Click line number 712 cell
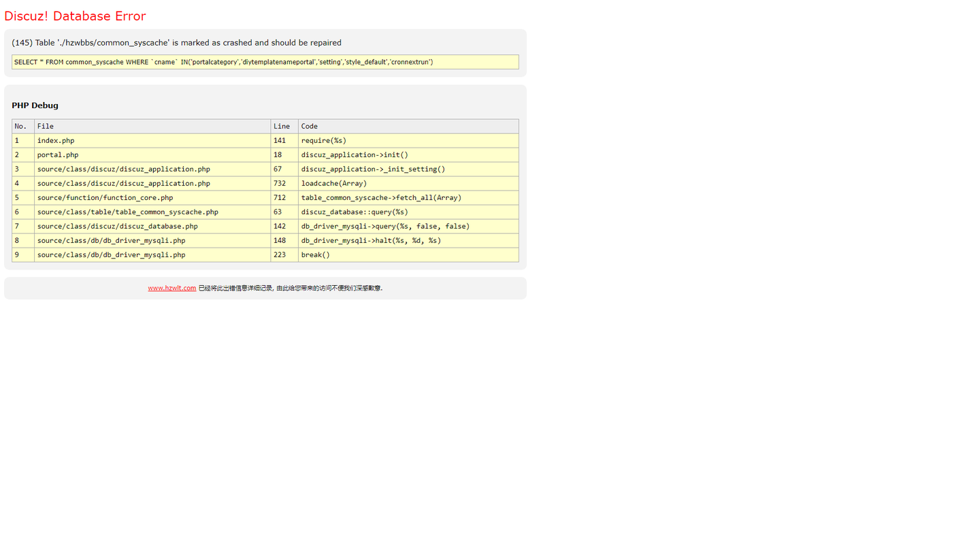Viewport: 980px width, 551px height. tap(284, 198)
